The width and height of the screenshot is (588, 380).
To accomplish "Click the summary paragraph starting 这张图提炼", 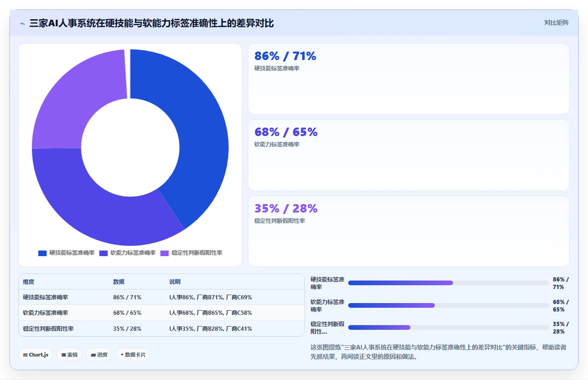I will [x=439, y=352].
